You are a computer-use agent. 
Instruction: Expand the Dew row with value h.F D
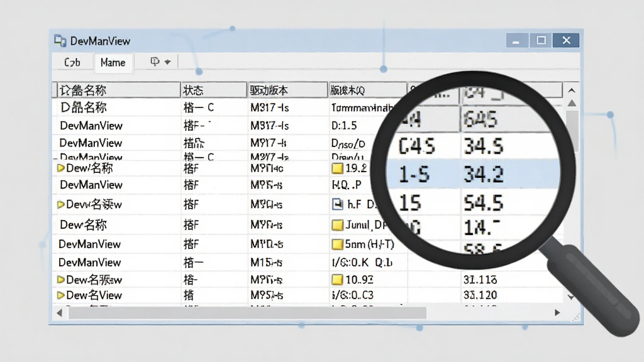tap(61, 204)
